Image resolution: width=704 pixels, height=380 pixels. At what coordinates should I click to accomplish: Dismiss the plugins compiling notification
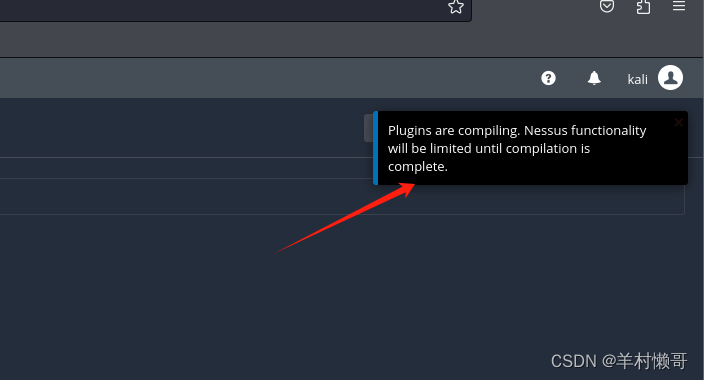(678, 122)
